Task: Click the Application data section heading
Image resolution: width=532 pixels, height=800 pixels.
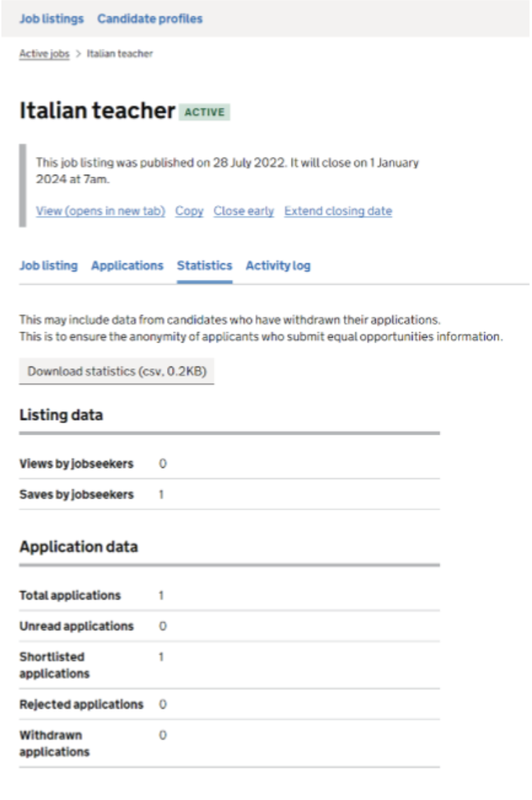Action: coord(79,547)
